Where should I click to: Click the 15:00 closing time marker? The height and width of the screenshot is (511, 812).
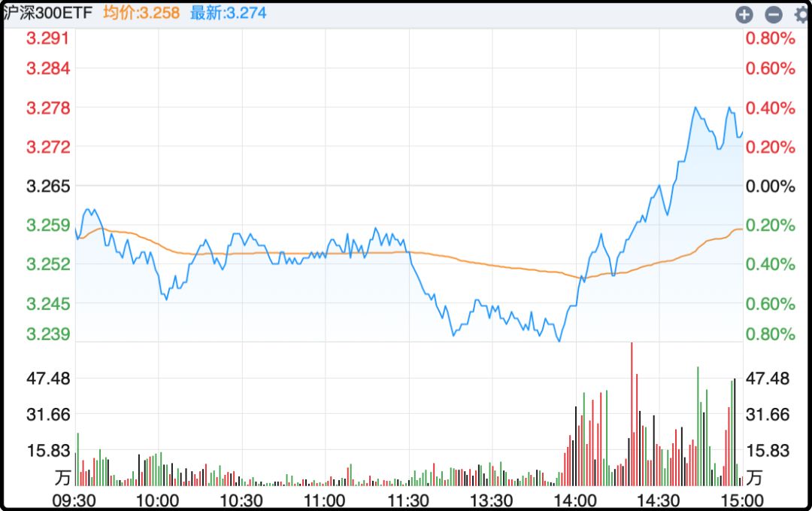(x=742, y=500)
